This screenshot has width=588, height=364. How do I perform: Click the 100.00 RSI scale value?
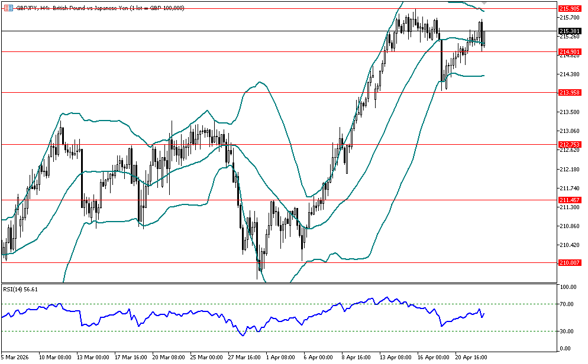pos(568,287)
